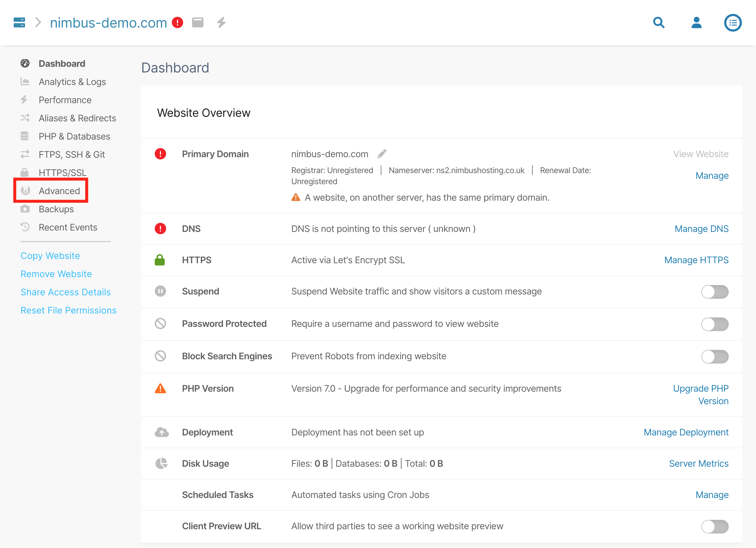Toggle the Suspend website switch

pos(714,292)
